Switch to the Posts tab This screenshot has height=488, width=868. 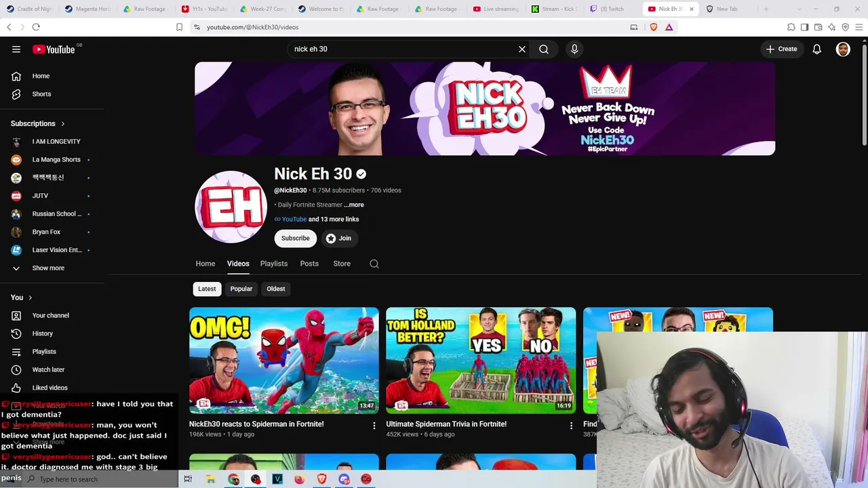(309, 264)
